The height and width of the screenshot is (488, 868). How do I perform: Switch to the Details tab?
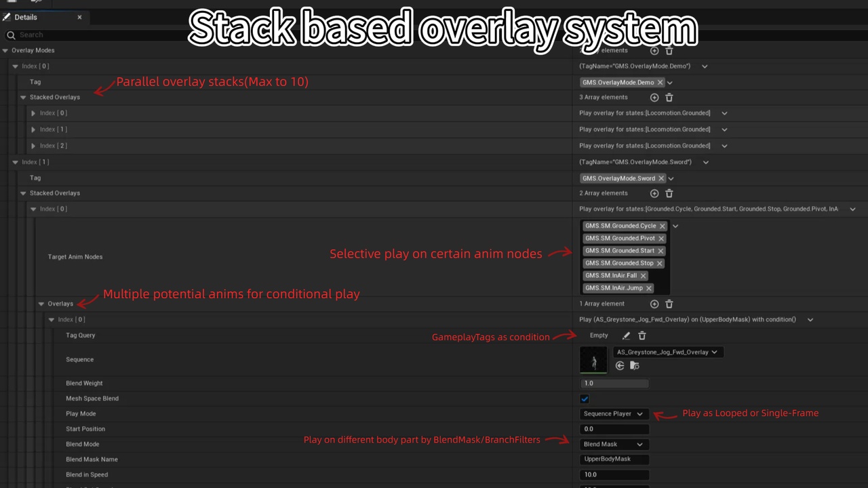(x=25, y=17)
